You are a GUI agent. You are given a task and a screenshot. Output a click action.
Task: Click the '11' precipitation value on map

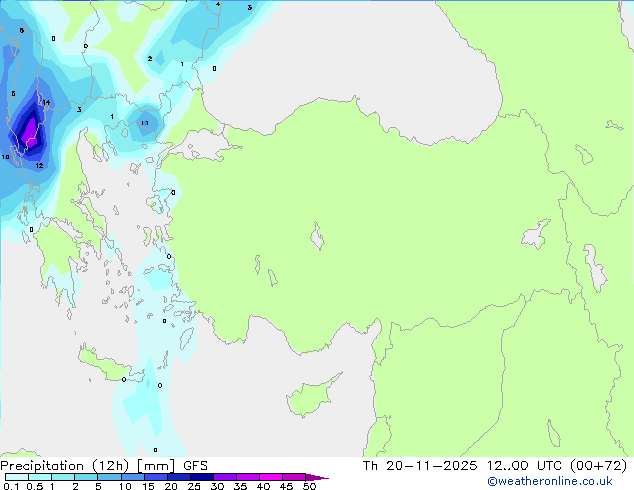click(x=145, y=123)
